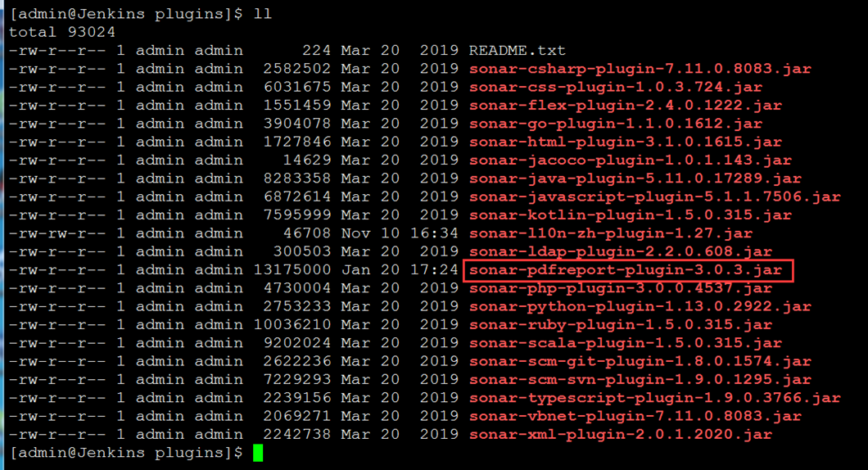The height and width of the screenshot is (470, 868).
Task: Click sonar-typescript-plugin-1.9.0.3766.jar filename
Action: 655,397
